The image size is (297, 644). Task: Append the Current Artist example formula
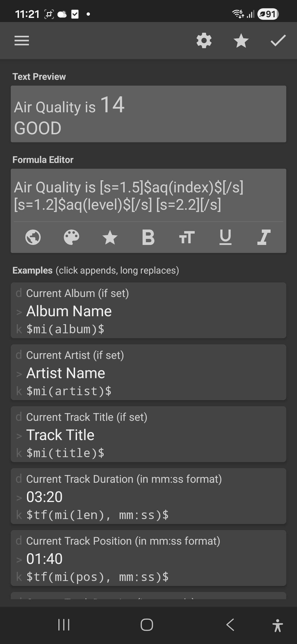pos(148,372)
